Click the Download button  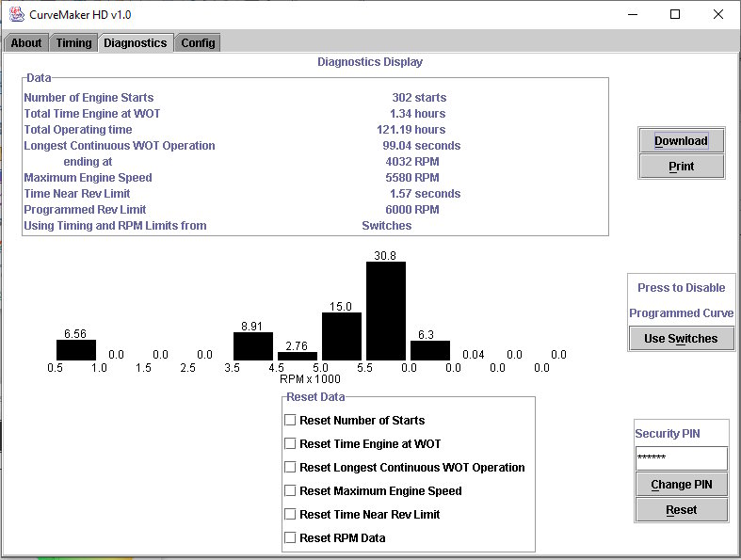(x=681, y=141)
